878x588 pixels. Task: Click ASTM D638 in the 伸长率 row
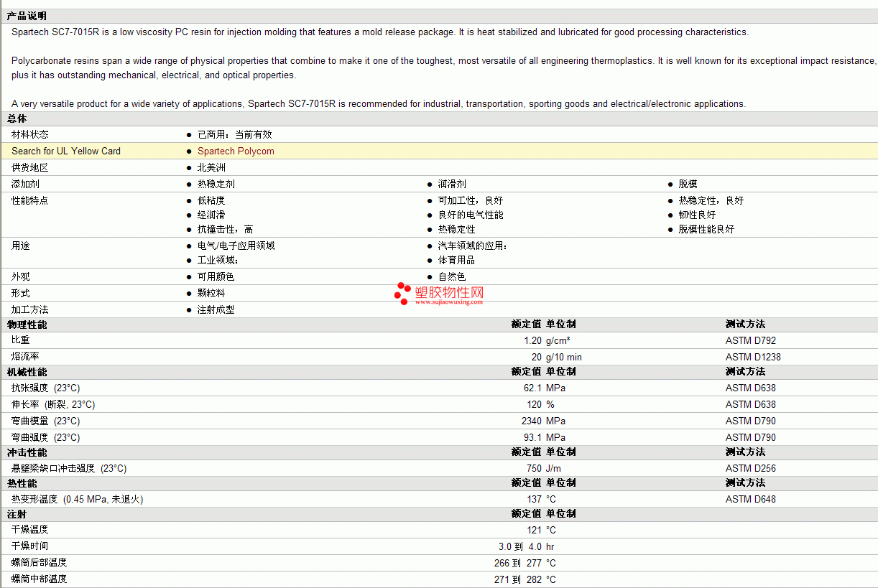click(x=751, y=404)
